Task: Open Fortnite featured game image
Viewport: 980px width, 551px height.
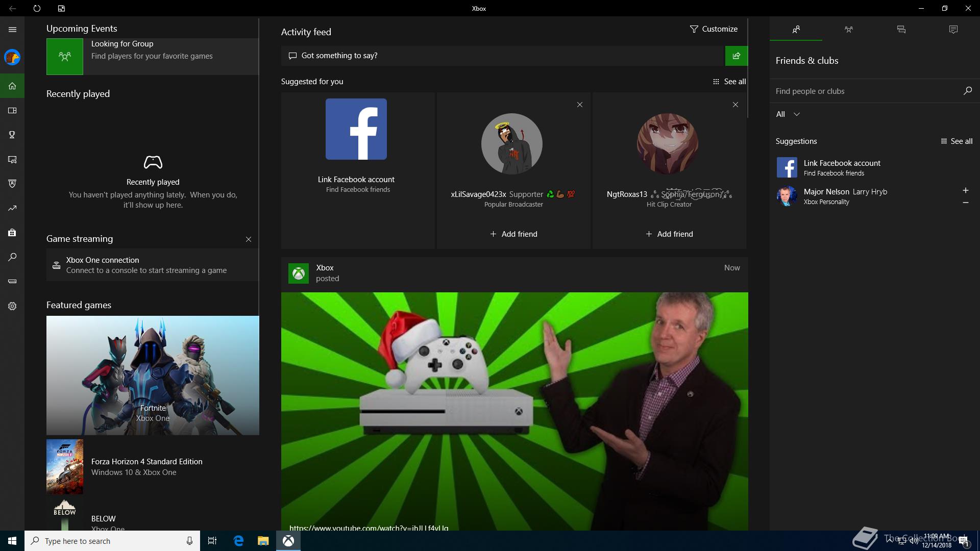Action: pos(153,375)
